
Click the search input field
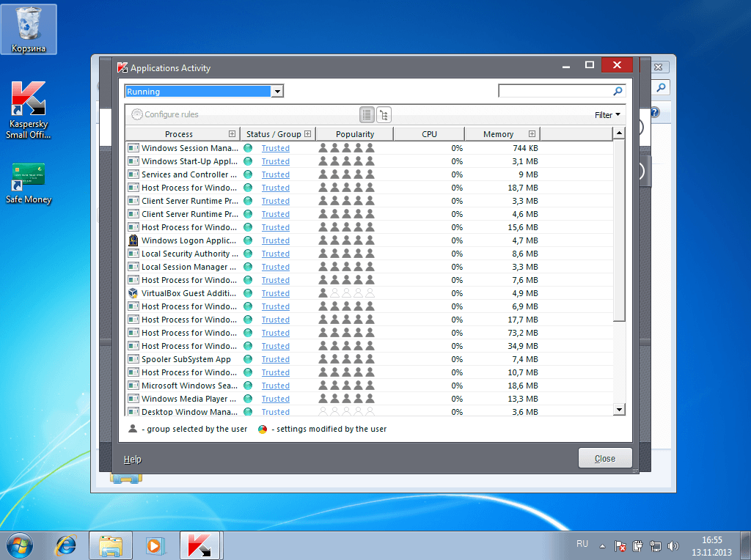555,91
